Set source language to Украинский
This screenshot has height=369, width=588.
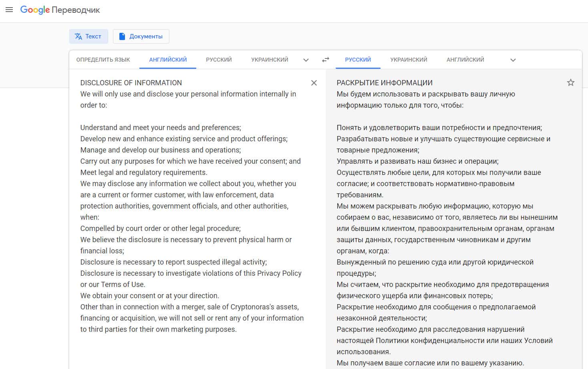point(270,60)
